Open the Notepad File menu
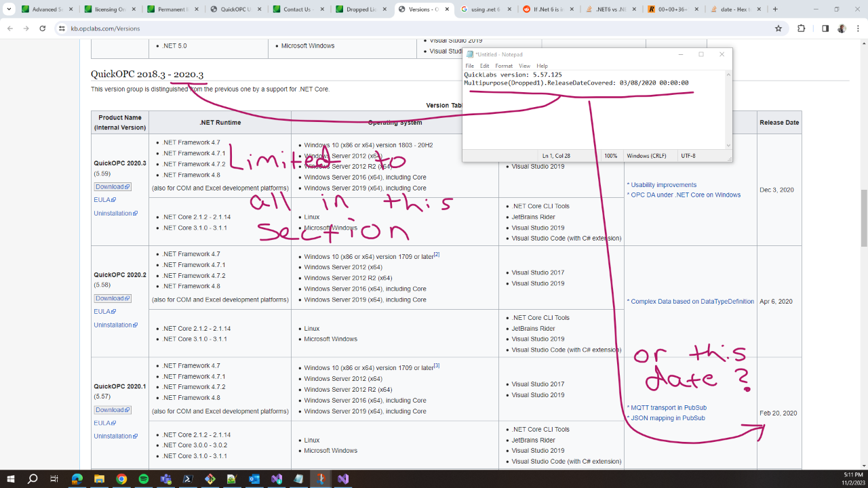 (469, 66)
